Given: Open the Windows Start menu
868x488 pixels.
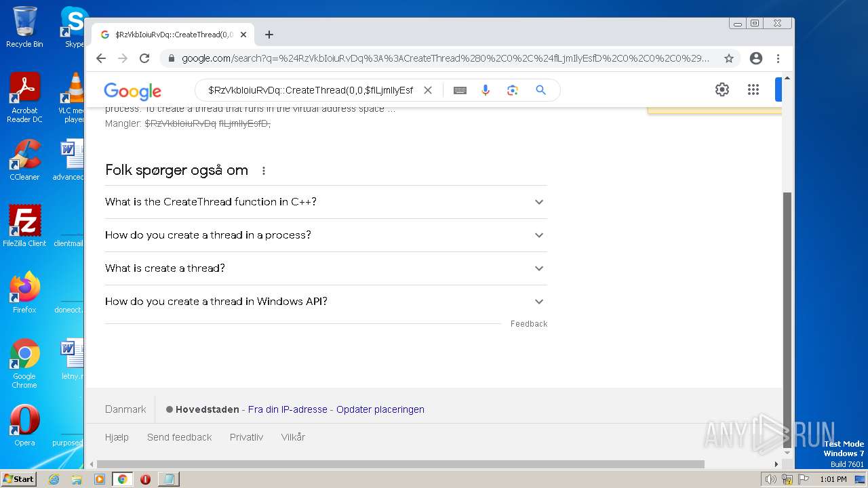Looking at the screenshot, I should coord(18,479).
